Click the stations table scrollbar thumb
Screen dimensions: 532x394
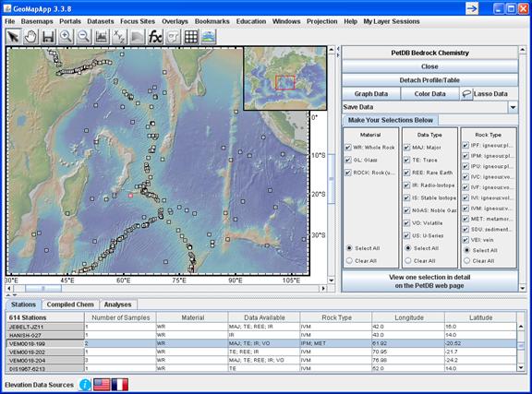[x=521, y=346]
